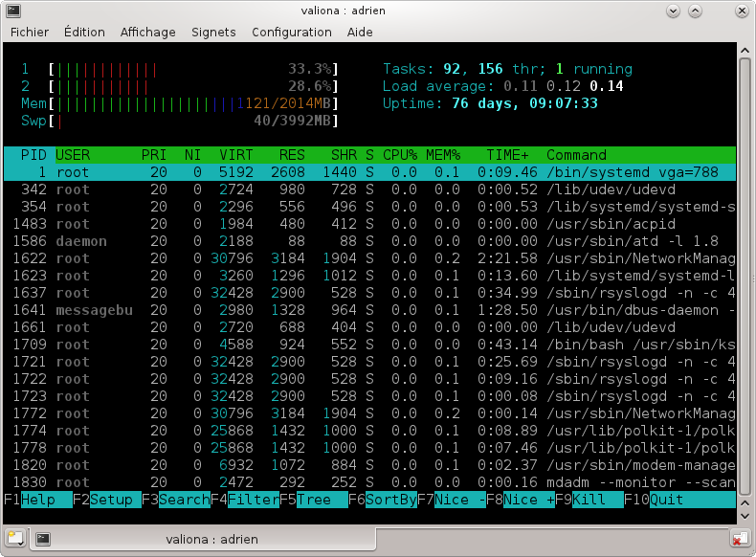Click the F5 Tree button
This screenshot has width=756, height=557.
[x=314, y=500]
